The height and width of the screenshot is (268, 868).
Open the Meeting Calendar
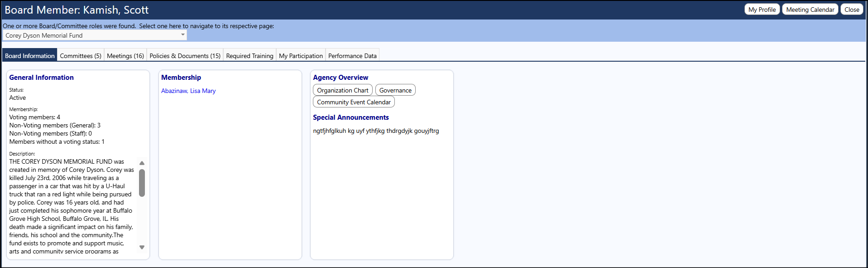click(x=810, y=10)
